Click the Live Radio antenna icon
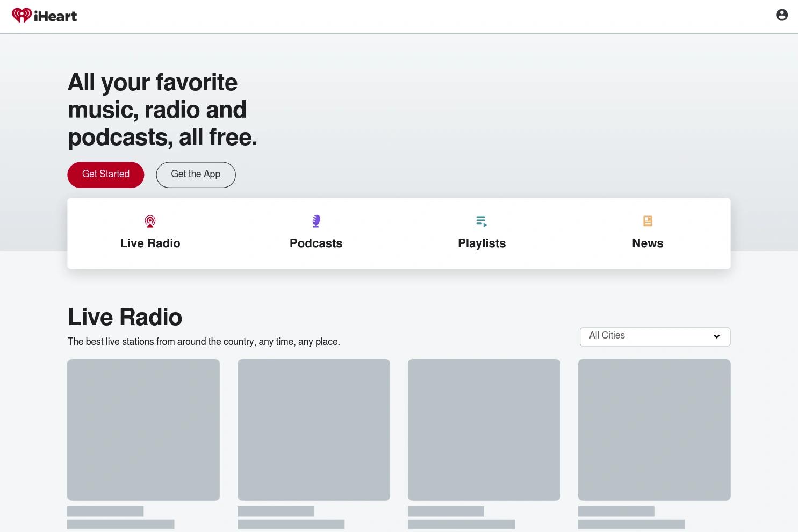 (x=150, y=221)
